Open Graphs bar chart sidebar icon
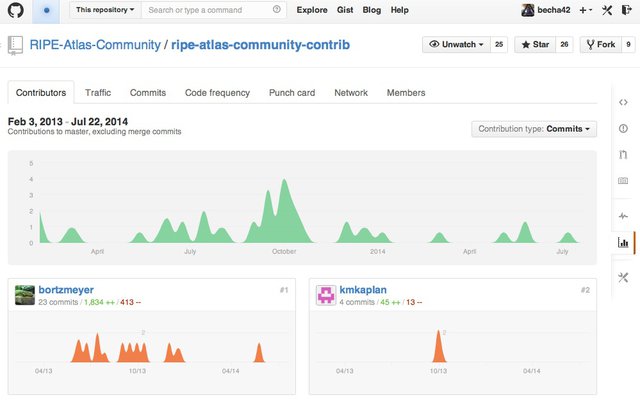The height and width of the screenshot is (402, 640). 623,242
